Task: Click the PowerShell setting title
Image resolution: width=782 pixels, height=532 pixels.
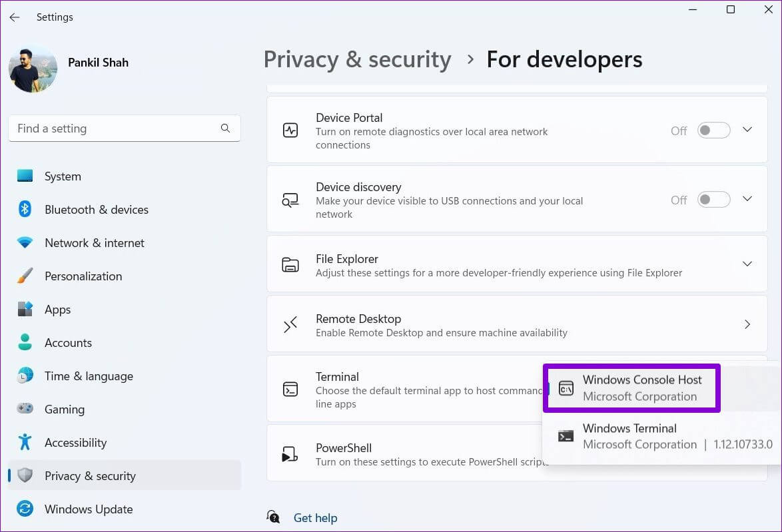Action: (x=344, y=447)
